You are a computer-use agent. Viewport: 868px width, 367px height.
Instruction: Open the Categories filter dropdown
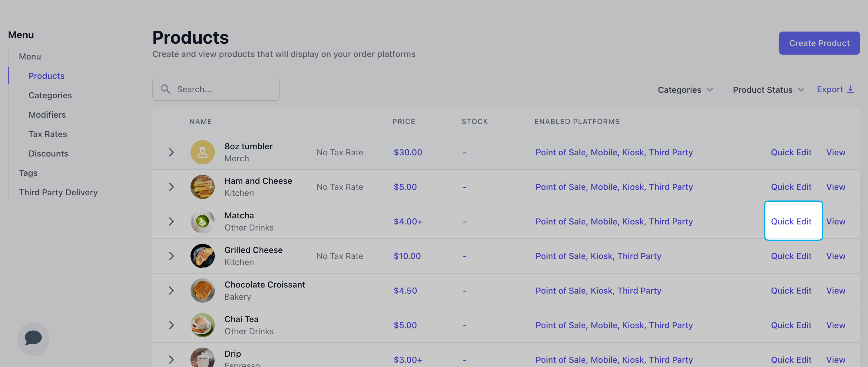(685, 90)
